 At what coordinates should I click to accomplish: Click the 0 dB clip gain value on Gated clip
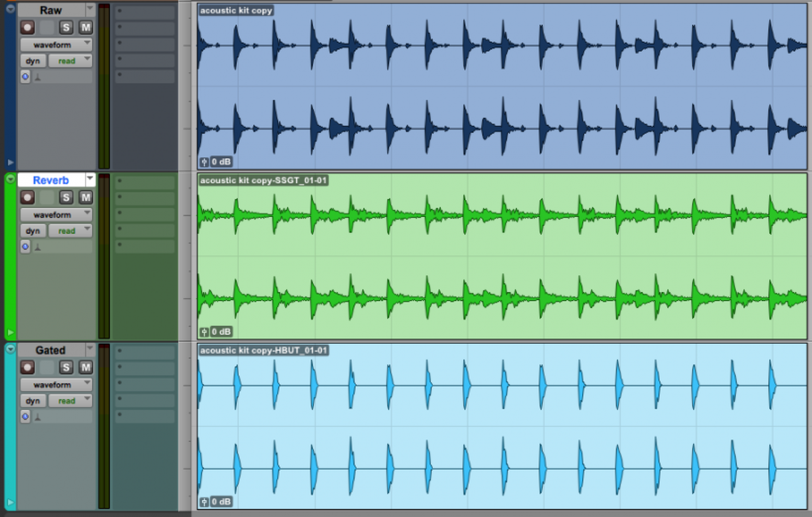pos(221,501)
